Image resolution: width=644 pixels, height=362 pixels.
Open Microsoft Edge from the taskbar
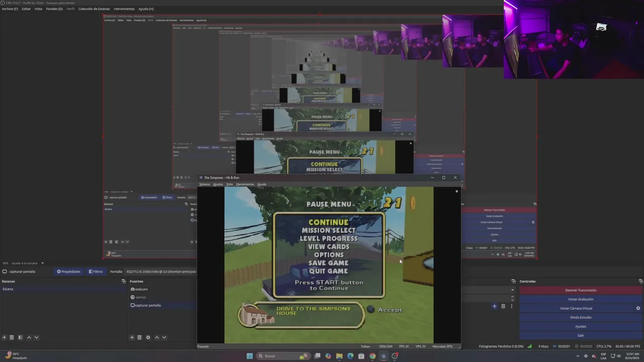pos(350,356)
